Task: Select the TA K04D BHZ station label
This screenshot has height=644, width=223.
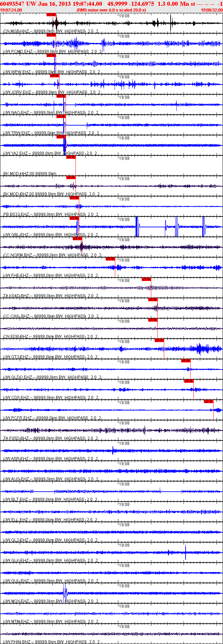Action: point(51,296)
